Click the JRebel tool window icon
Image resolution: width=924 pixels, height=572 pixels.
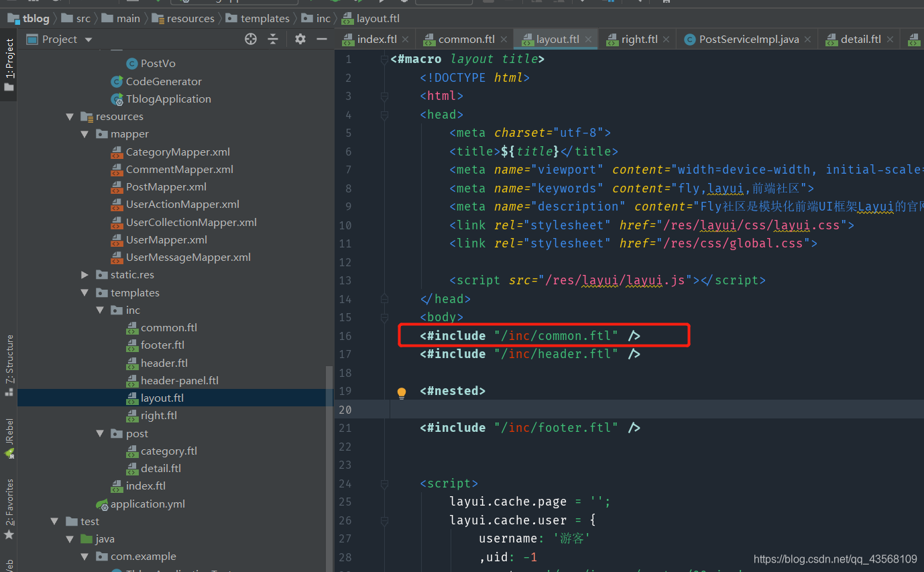click(x=9, y=454)
